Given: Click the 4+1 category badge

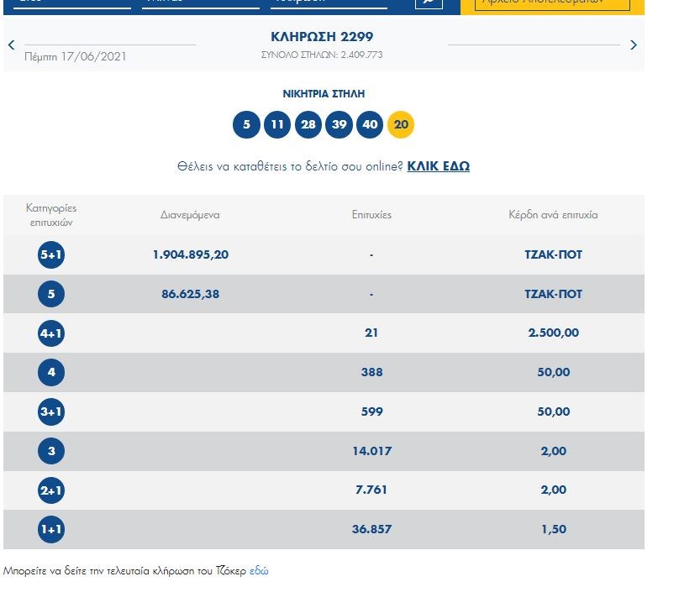Looking at the screenshot, I should [x=51, y=333].
